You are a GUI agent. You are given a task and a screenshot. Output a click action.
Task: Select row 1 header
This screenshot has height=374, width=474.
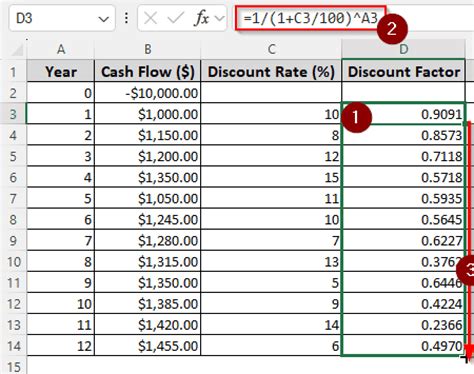13,72
